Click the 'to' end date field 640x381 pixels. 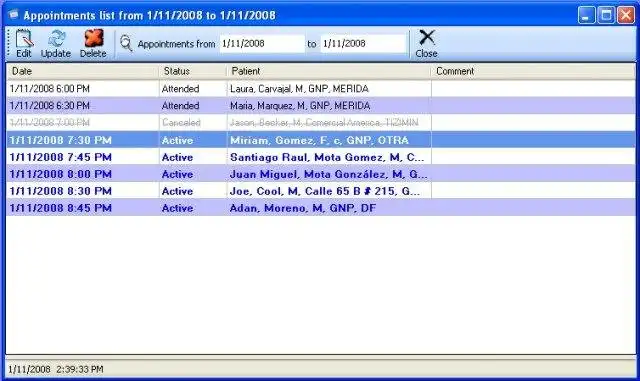pyautogui.click(x=363, y=44)
